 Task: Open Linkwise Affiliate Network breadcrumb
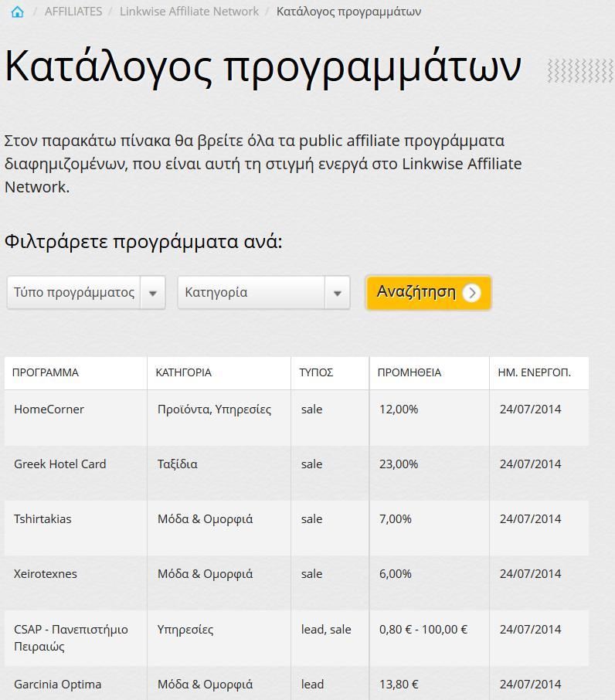pyautogui.click(x=189, y=12)
